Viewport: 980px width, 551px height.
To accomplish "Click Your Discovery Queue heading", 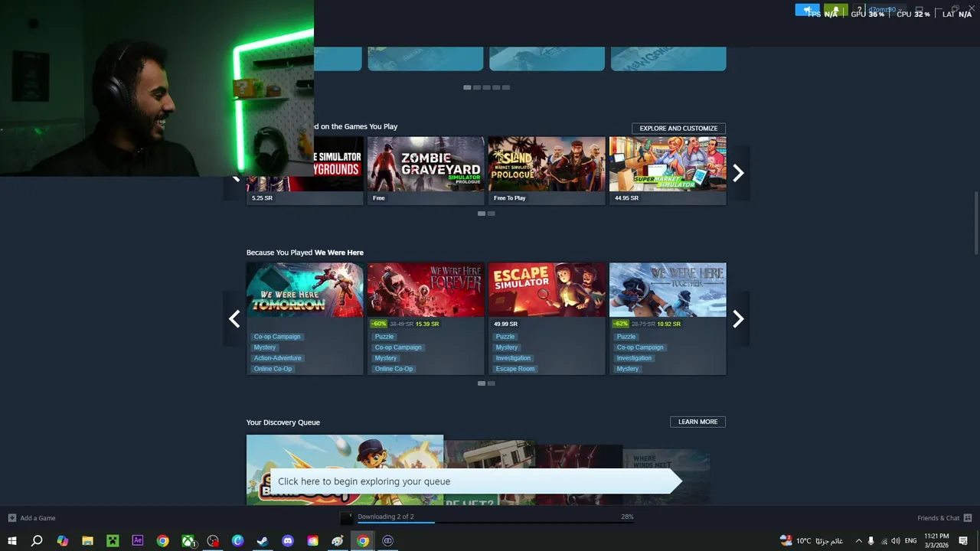I will point(283,422).
